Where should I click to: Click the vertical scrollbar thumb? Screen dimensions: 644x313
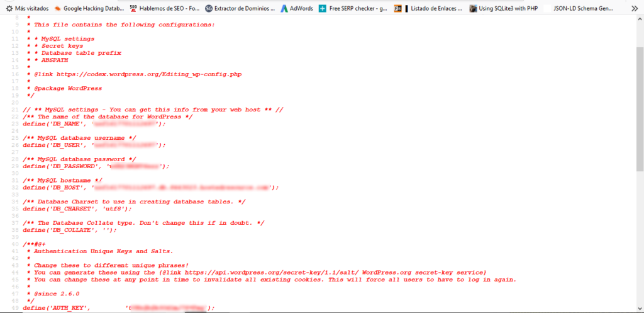(640, 109)
